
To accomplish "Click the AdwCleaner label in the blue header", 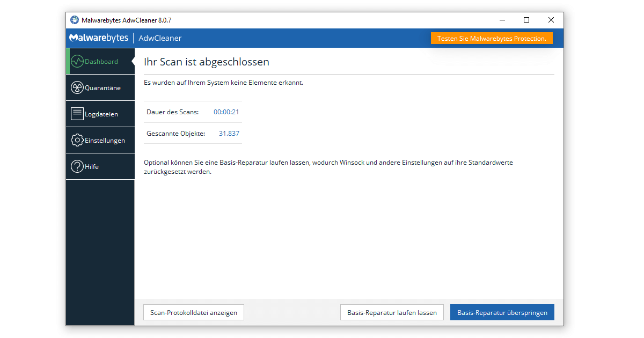I will coord(159,38).
